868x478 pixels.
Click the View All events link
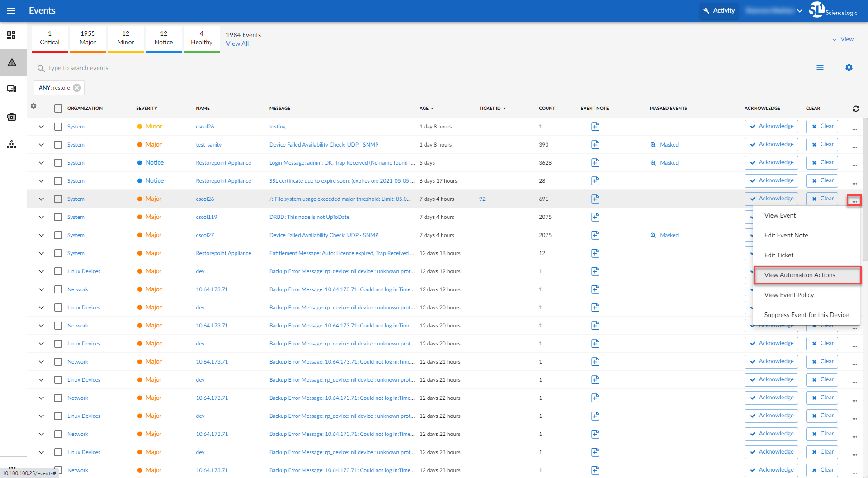tap(237, 43)
